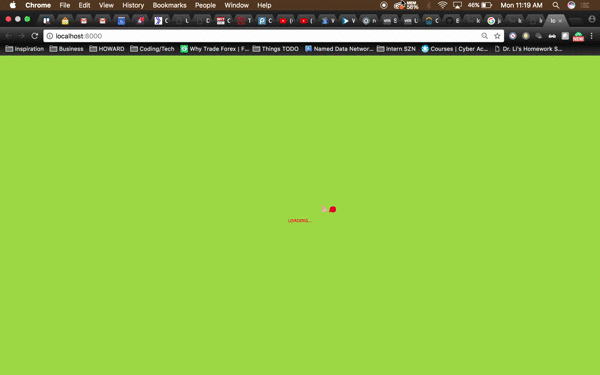The height and width of the screenshot is (375, 600).
Task: Open the Apple menu
Action: coord(13,5)
